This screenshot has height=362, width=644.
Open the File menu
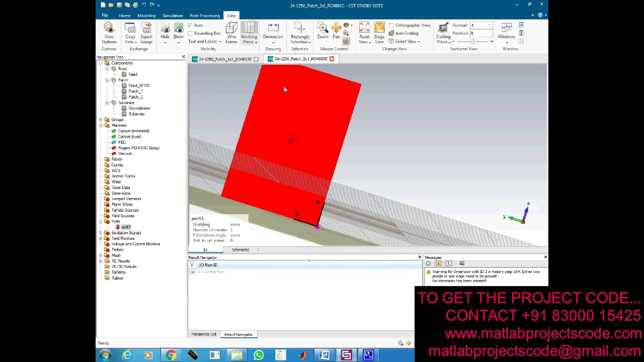click(105, 16)
